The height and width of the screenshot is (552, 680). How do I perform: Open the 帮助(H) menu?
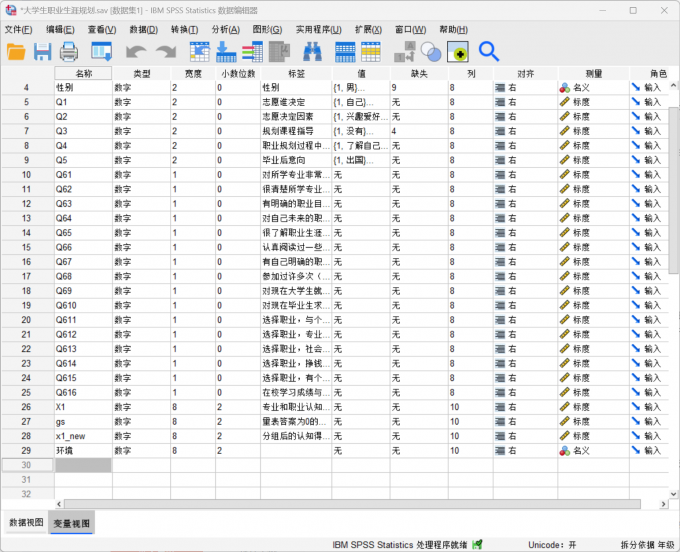coord(453,29)
